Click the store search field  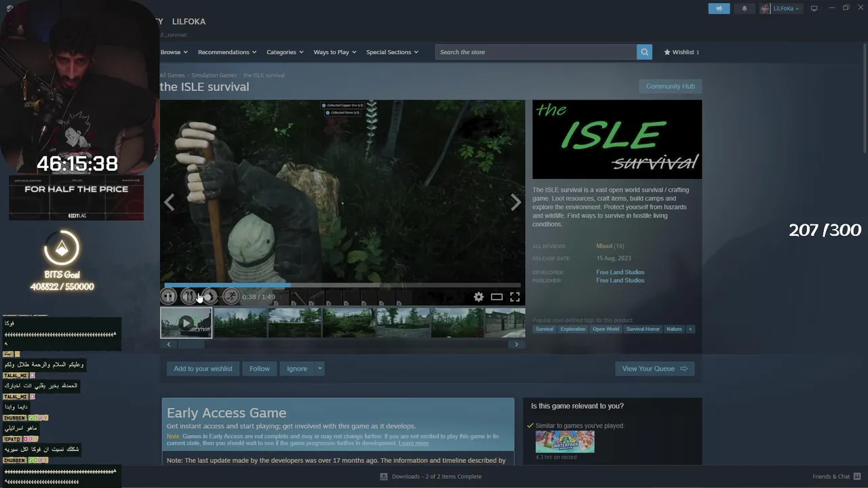[x=536, y=52]
